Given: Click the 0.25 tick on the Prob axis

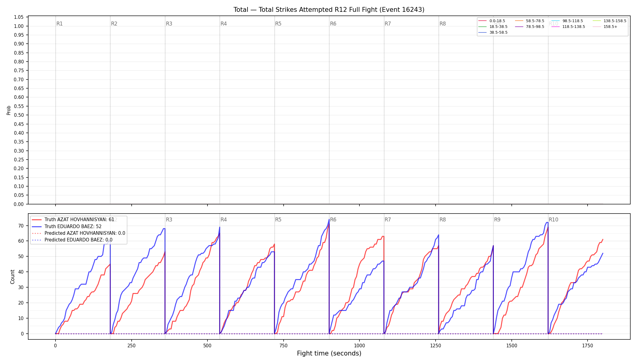Looking at the screenshot, I should point(19,160).
